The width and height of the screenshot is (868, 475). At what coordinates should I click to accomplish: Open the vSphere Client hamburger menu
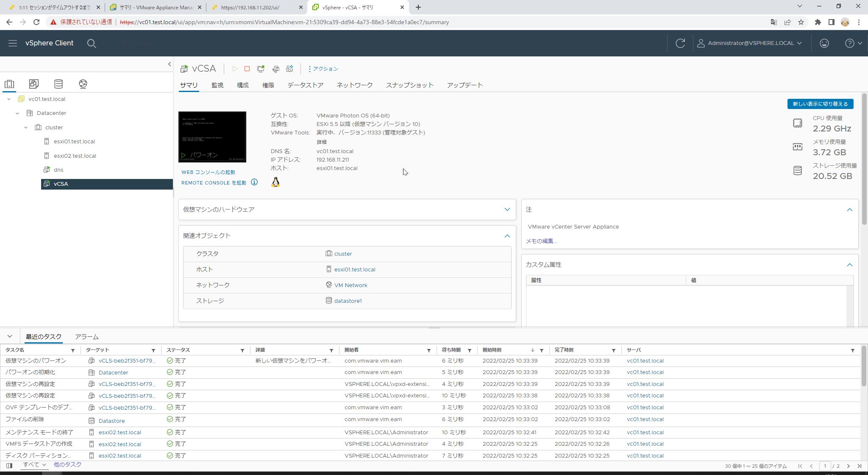[x=12, y=43]
